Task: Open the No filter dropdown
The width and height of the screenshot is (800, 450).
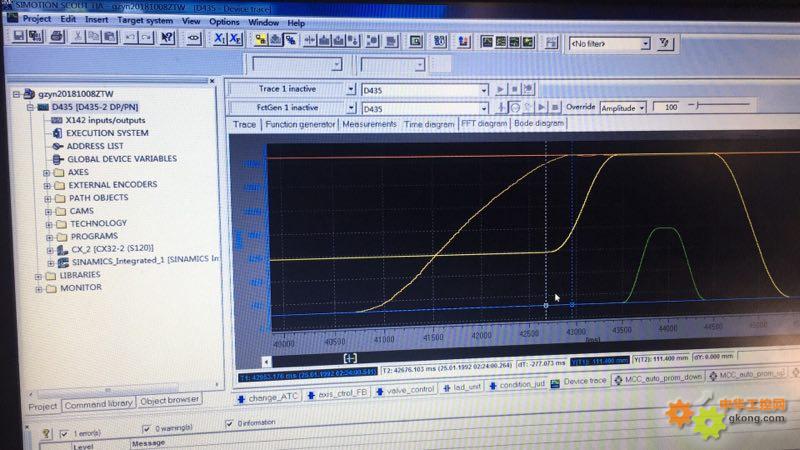Action: (645, 44)
